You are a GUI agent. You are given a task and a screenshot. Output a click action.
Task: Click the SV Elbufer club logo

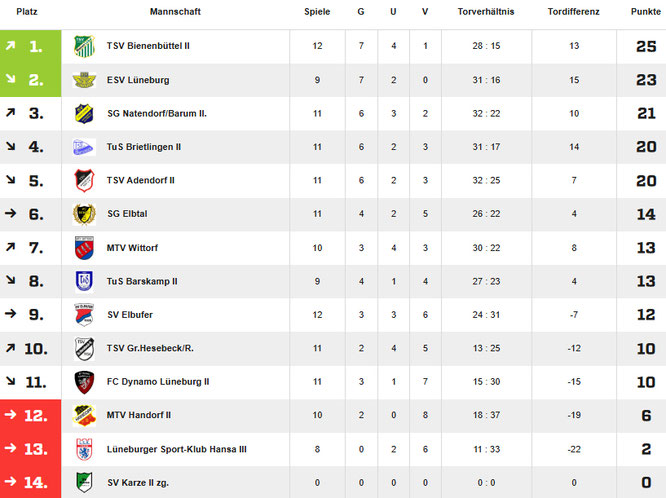click(83, 315)
